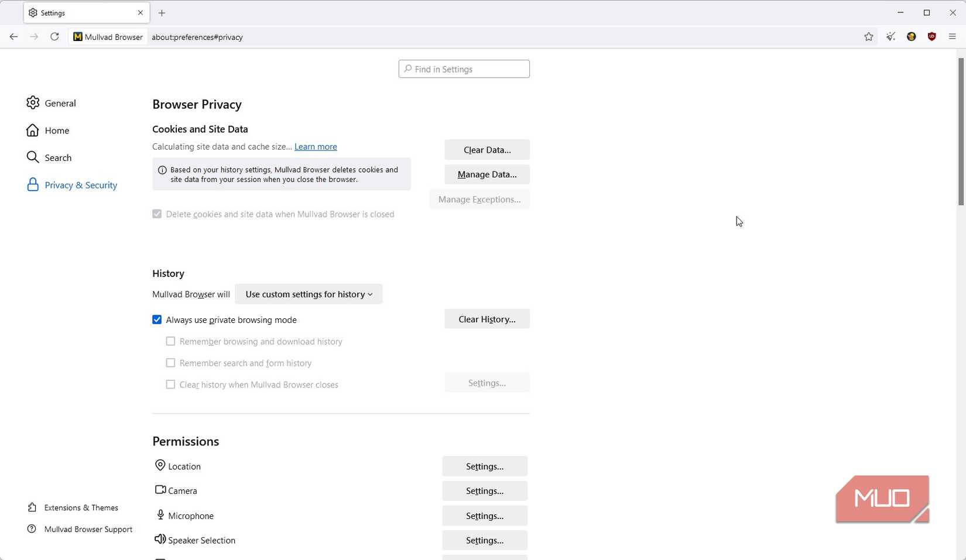This screenshot has height=560, width=966.
Task: Open Speaker Selection Settings
Action: (x=485, y=540)
